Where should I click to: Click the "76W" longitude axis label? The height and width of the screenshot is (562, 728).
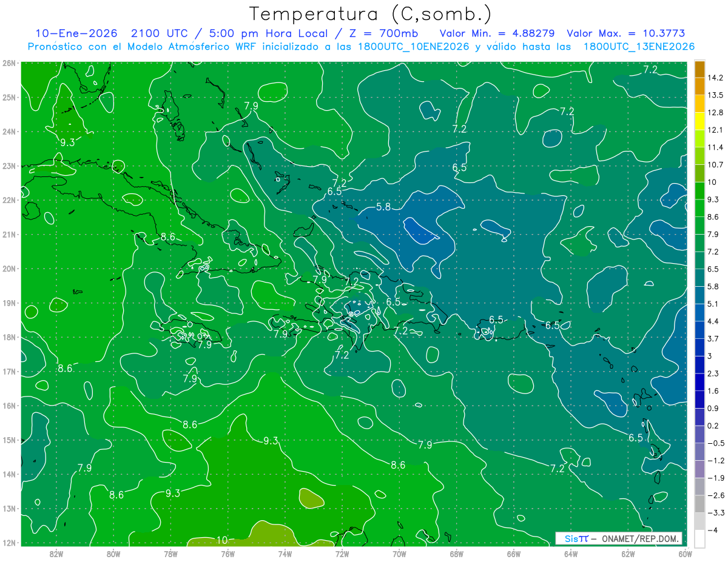[227, 553]
